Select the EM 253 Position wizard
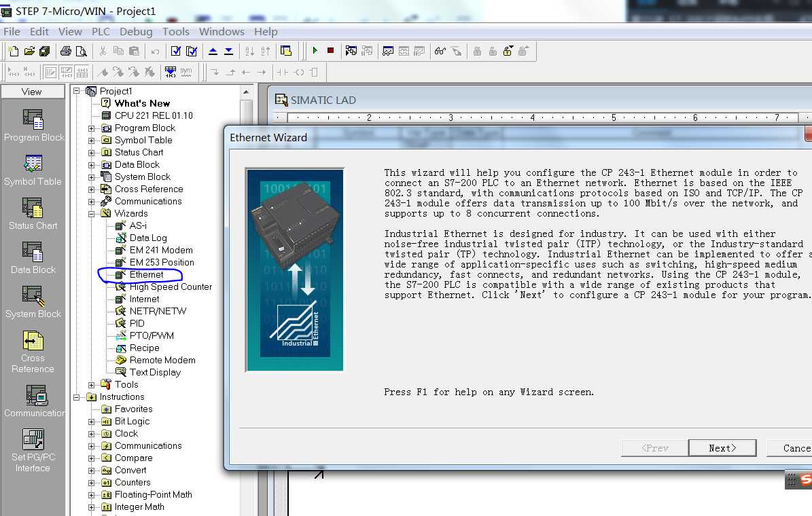812x516 pixels. point(162,262)
